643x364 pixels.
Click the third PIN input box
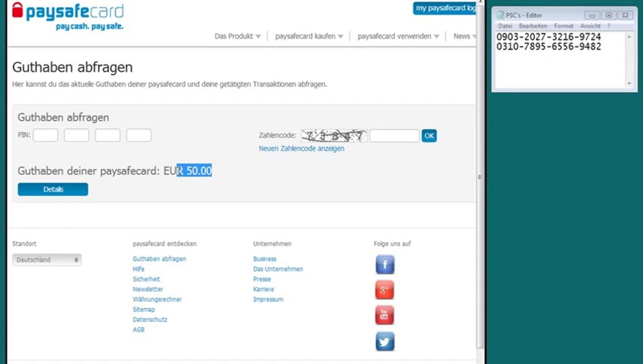pyautogui.click(x=108, y=135)
